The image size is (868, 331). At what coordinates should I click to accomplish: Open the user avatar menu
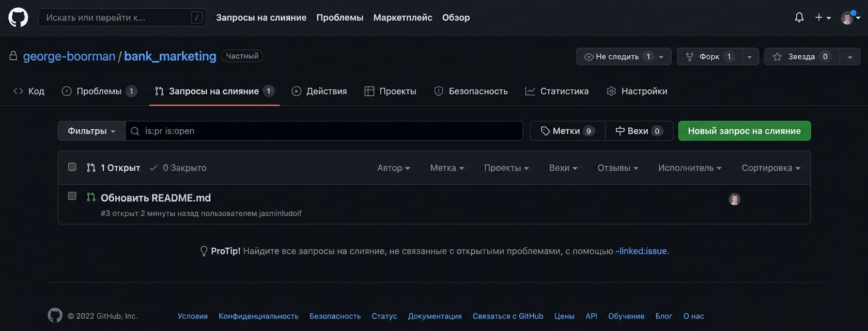coord(850,18)
